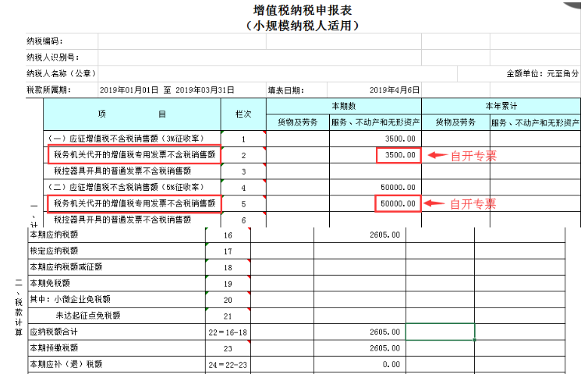Image resolution: width=588 pixels, height=377 pixels.
Task: Select the red-boxed 50000.00 cell in row 5
Action: click(x=398, y=204)
